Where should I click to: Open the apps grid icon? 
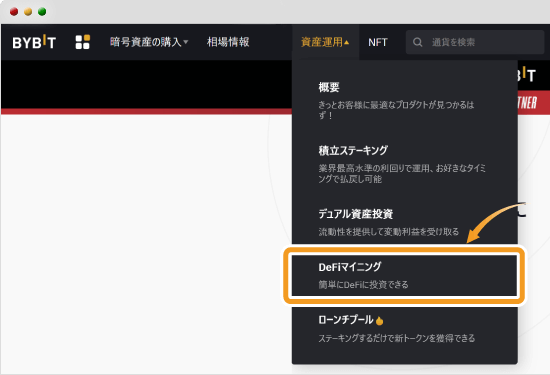[x=83, y=42]
